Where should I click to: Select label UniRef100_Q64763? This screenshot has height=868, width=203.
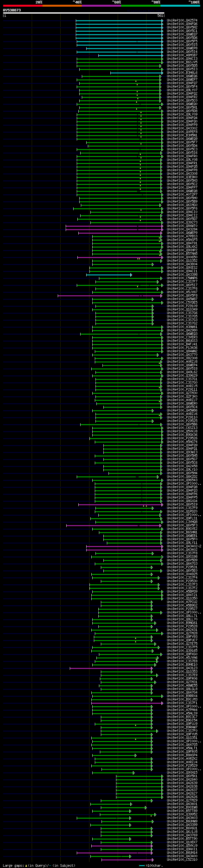182,564
